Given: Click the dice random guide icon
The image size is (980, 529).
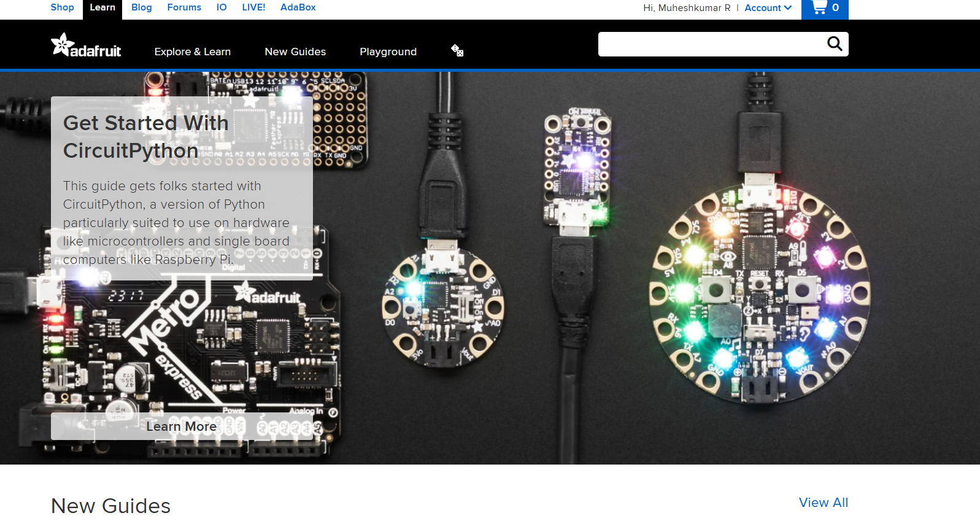Looking at the screenshot, I should coord(457,50).
